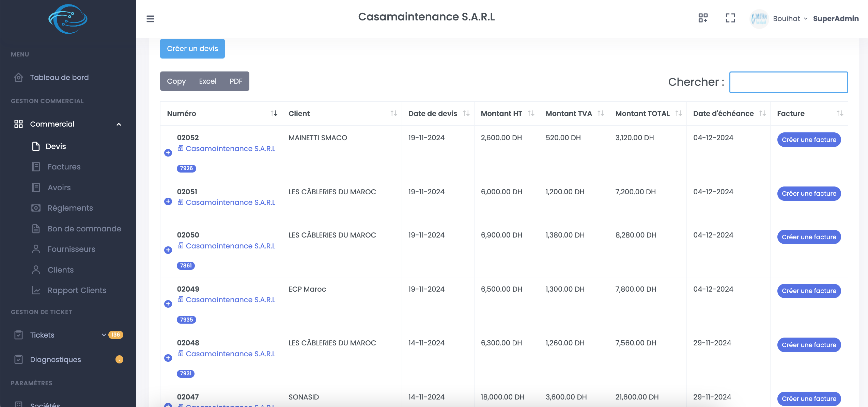The height and width of the screenshot is (407, 868).
Task: Click the Tableau de bord home icon
Action: coord(19,77)
